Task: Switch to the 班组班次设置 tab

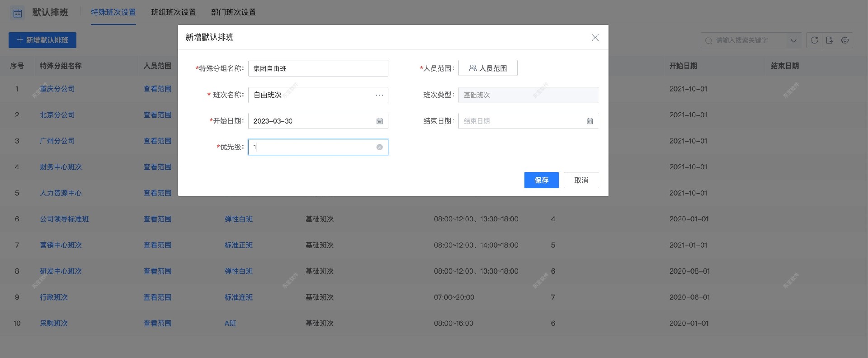Action: point(173,12)
